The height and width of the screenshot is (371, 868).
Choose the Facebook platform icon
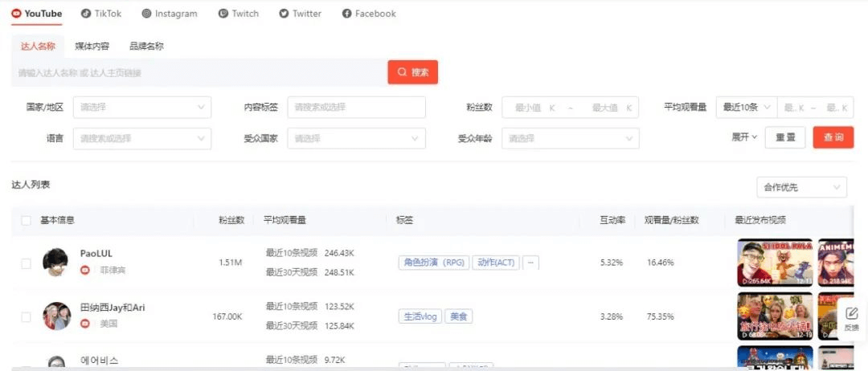click(x=346, y=14)
